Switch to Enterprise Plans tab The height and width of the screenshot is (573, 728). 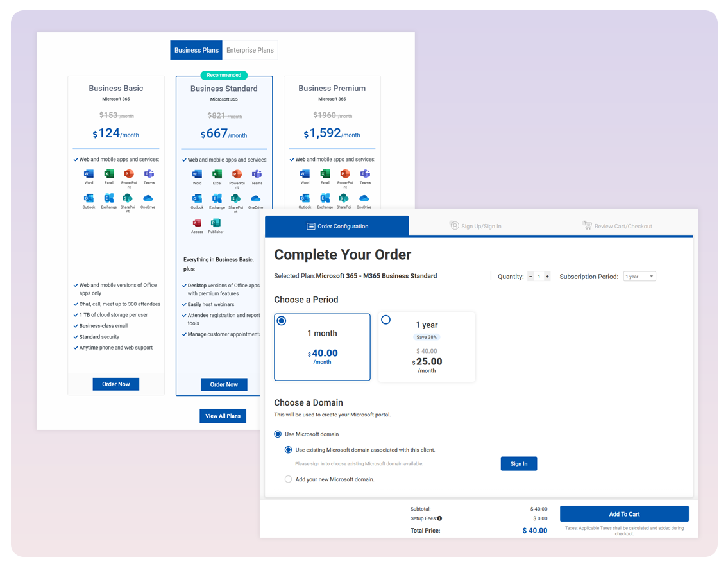pos(250,50)
